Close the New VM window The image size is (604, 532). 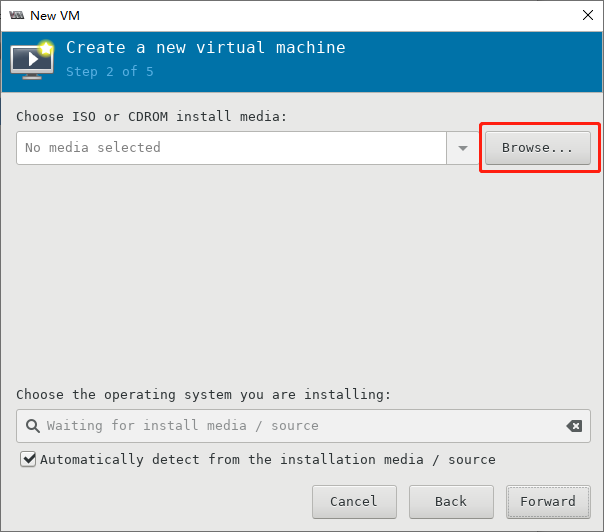pos(587,15)
